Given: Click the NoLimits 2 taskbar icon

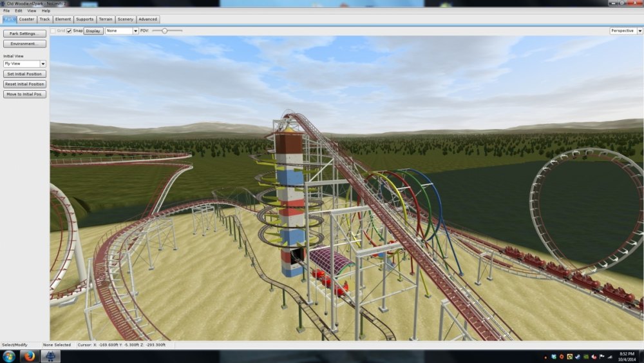Looking at the screenshot, I should point(50,357).
